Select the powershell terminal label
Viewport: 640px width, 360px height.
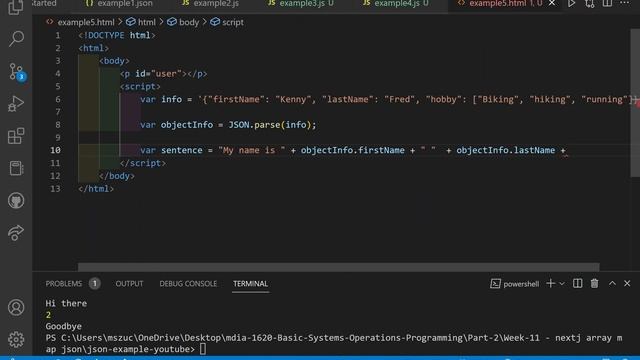coord(515,284)
